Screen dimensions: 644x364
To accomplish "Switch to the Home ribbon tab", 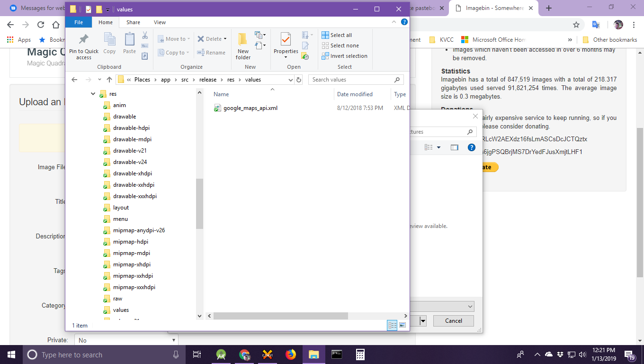I will pyautogui.click(x=106, y=22).
